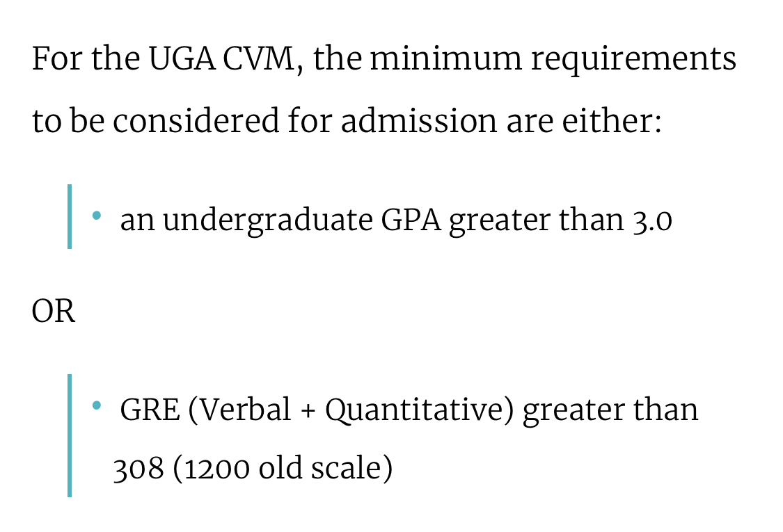The height and width of the screenshot is (532, 783).
Task: Click the word 'GRE' in second bullet
Action: 150,410
